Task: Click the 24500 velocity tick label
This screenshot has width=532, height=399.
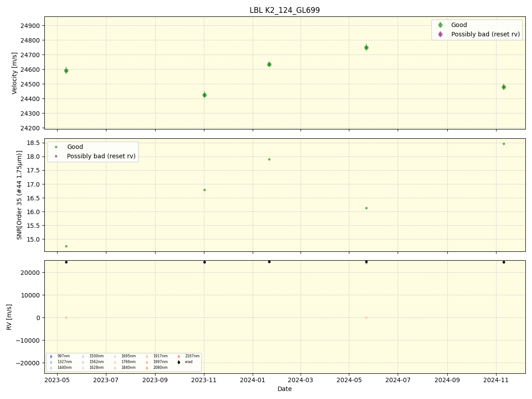Action: click(x=31, y=84)
